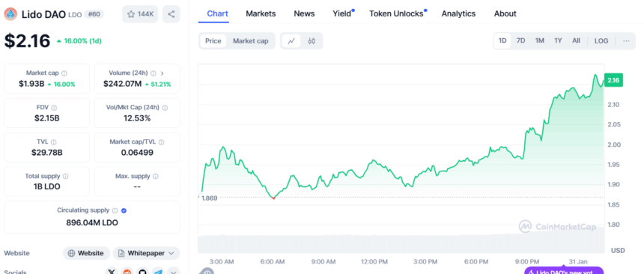Select the 7D time range
Image resolution: width=644 pixels, height=274 pixels.
pyautogui.click(x=520, y=40)
